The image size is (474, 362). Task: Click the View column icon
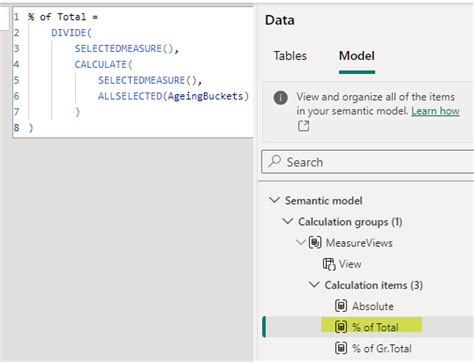pyautogui.click(x=329, y=264)
